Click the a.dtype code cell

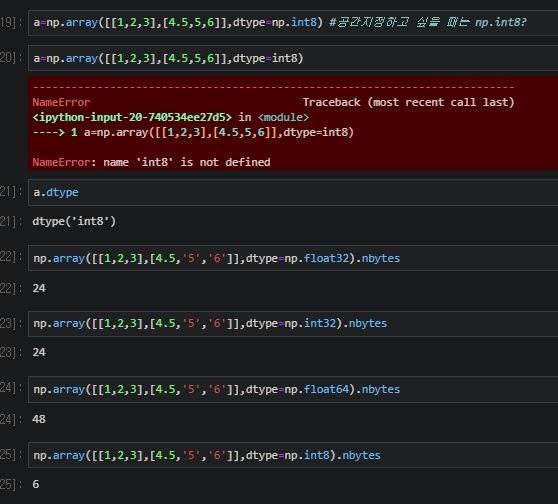click(293, 193)
